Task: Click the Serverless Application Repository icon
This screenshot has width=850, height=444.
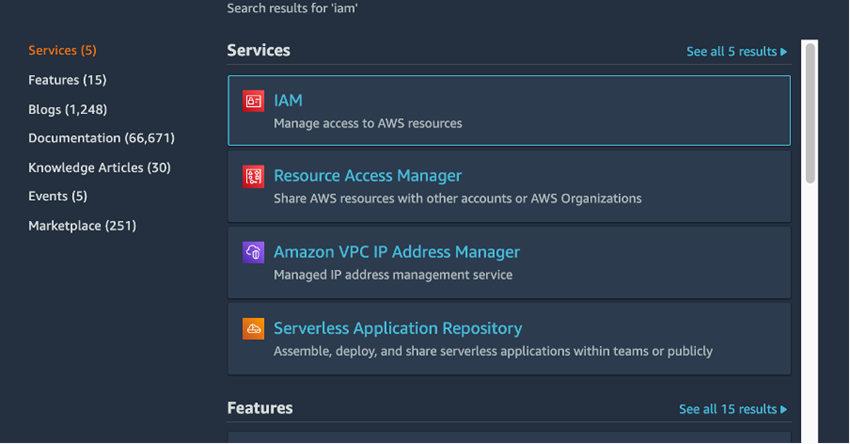Action: (253, 329)
